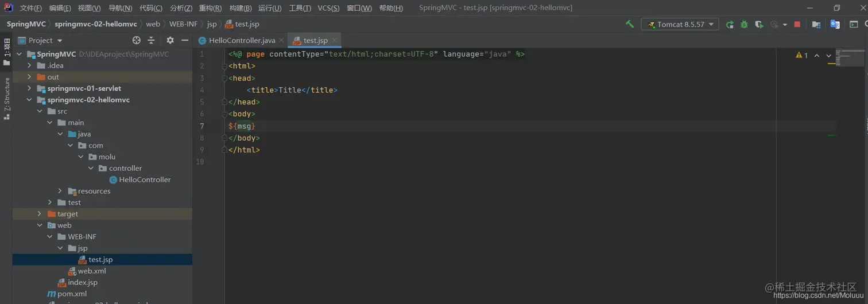Expand the out folder
Image resolution: width=868 pixels, height=304 pixels.
click(29, 77)
